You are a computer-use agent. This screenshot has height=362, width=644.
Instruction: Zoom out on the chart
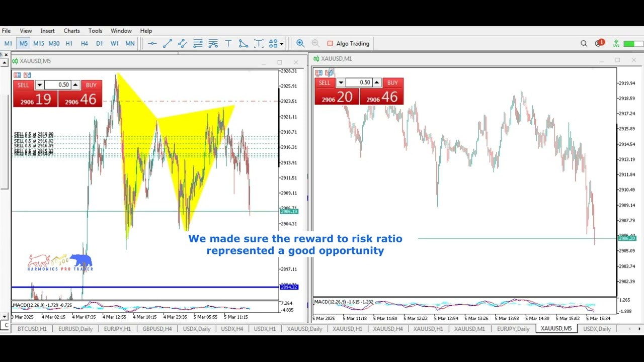(x=315, y=44)
